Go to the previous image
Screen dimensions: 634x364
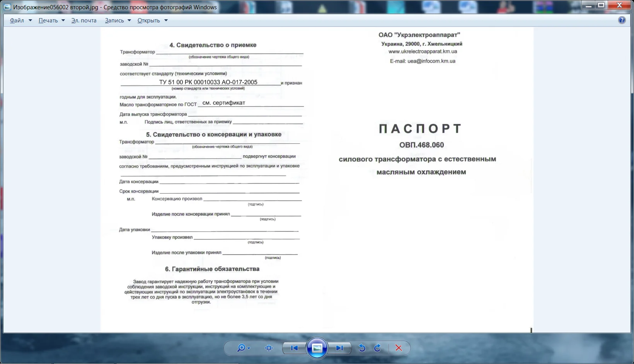point(295,348)
